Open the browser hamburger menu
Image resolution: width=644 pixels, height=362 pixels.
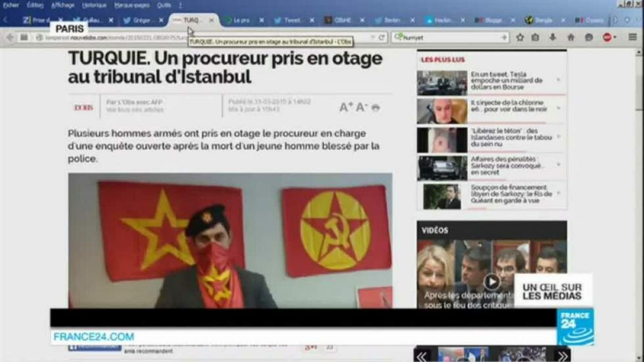(x=632, y=37)
